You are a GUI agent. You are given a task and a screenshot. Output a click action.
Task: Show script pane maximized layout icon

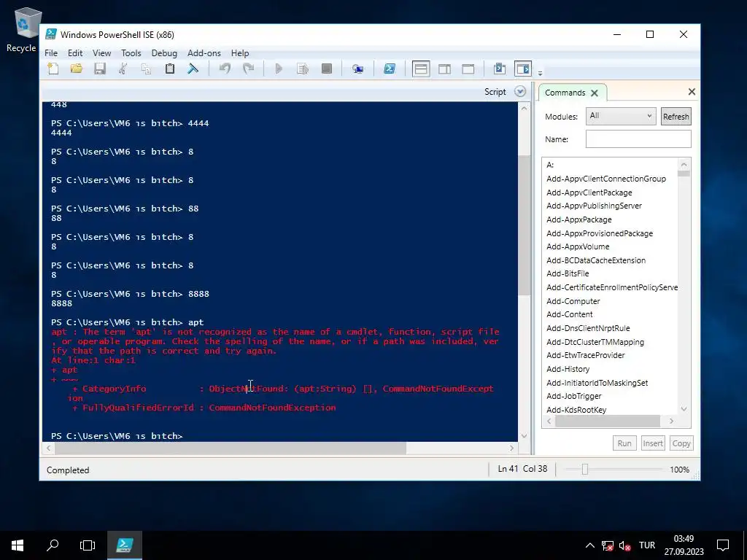[468, 69]
